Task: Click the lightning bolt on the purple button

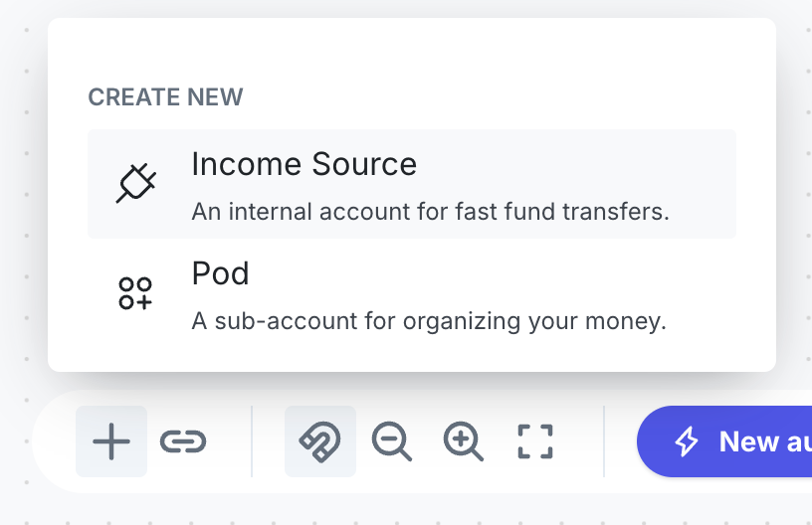Action: click(x=687, y=441)
